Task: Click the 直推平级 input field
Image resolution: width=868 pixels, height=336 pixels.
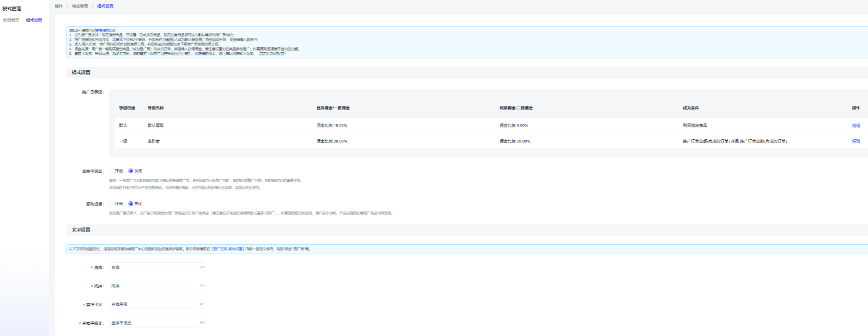Action: tap(154, 304)
